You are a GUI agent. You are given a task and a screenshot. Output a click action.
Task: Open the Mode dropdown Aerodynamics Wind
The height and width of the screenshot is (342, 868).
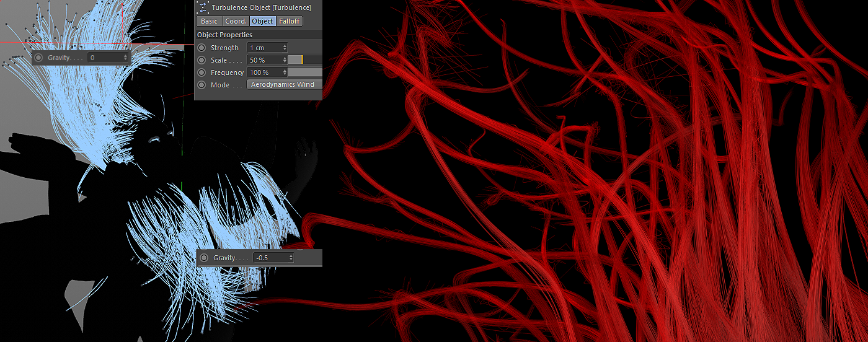click(285, 85)
